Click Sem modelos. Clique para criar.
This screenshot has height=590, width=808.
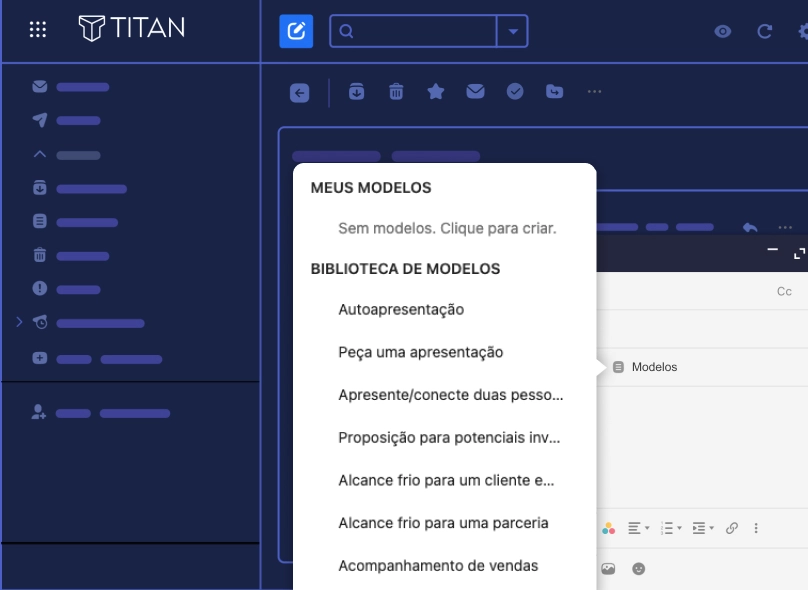[x=447, y=228]
